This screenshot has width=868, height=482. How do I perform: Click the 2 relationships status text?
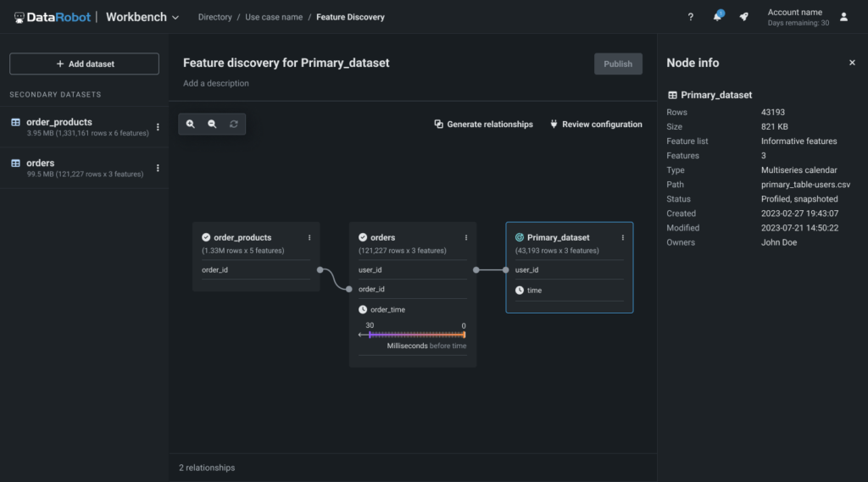coord(207,468)
